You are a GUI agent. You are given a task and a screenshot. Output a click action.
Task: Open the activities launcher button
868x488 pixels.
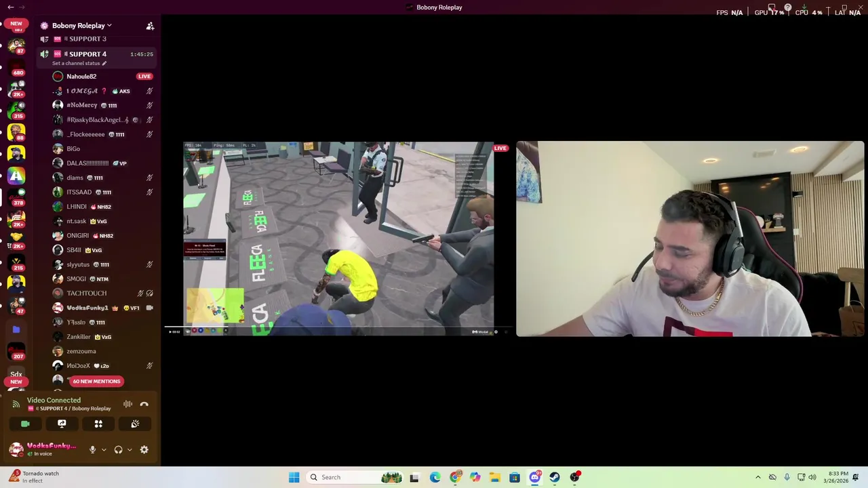[98, 424]
